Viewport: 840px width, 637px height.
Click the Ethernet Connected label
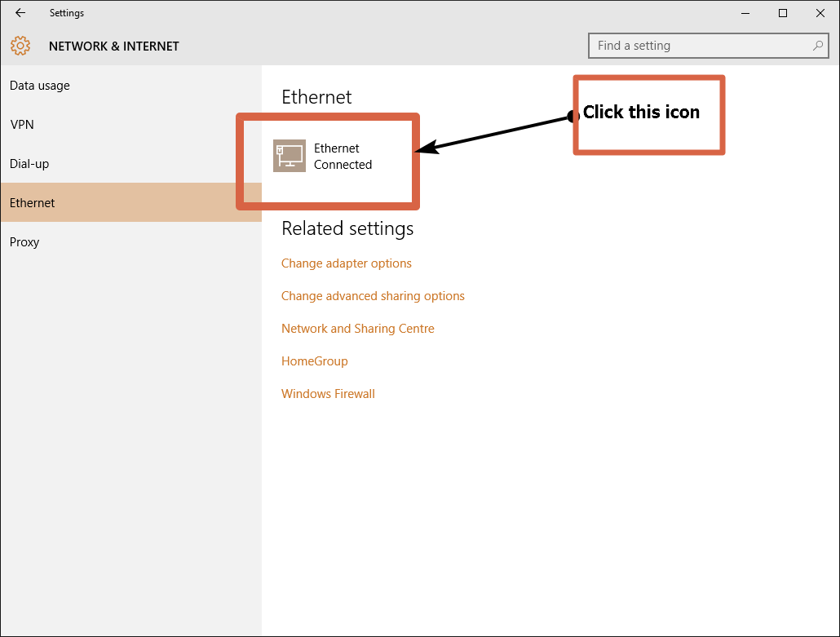(x=343, y=157)
